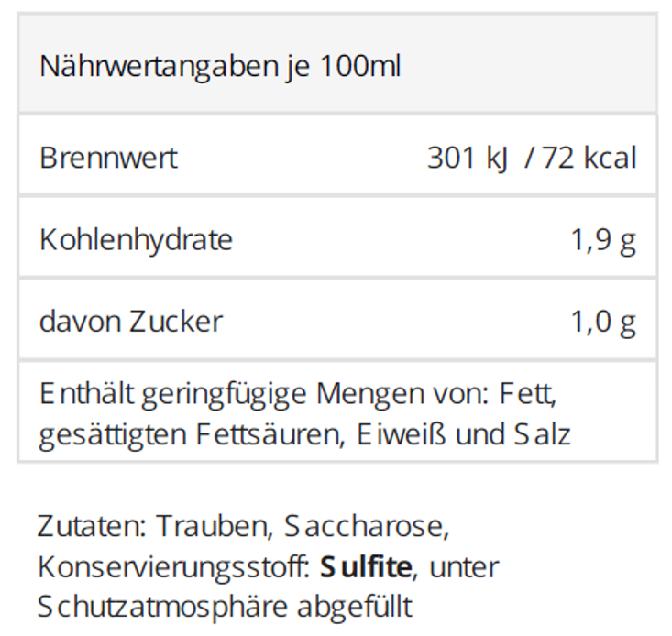The width and height of the screenshot is (672, 636).
Task: Select the Brennwert row label
Action: pos(108,158)
